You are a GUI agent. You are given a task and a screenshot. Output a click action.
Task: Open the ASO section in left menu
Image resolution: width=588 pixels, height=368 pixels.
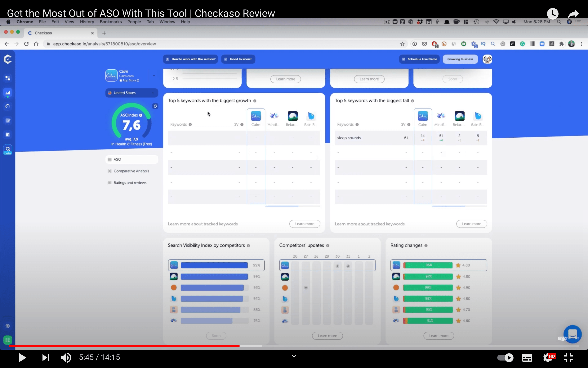coord(132,159)
